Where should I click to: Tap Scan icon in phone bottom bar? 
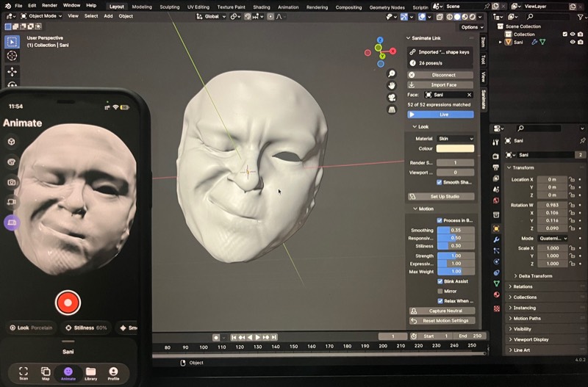24,373
